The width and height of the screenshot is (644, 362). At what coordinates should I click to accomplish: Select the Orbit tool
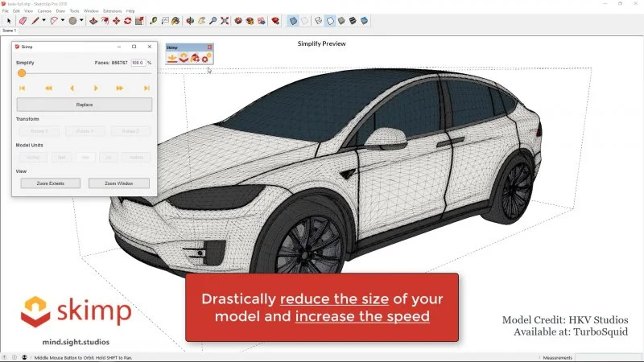(x=190, y=21)
